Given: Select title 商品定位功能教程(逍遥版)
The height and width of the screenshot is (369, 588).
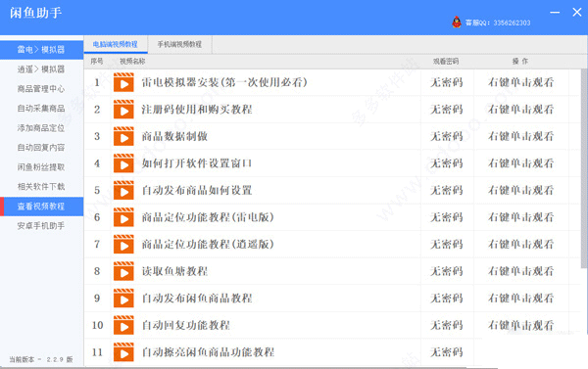Looking at the screenshot, I should [208, 245].
